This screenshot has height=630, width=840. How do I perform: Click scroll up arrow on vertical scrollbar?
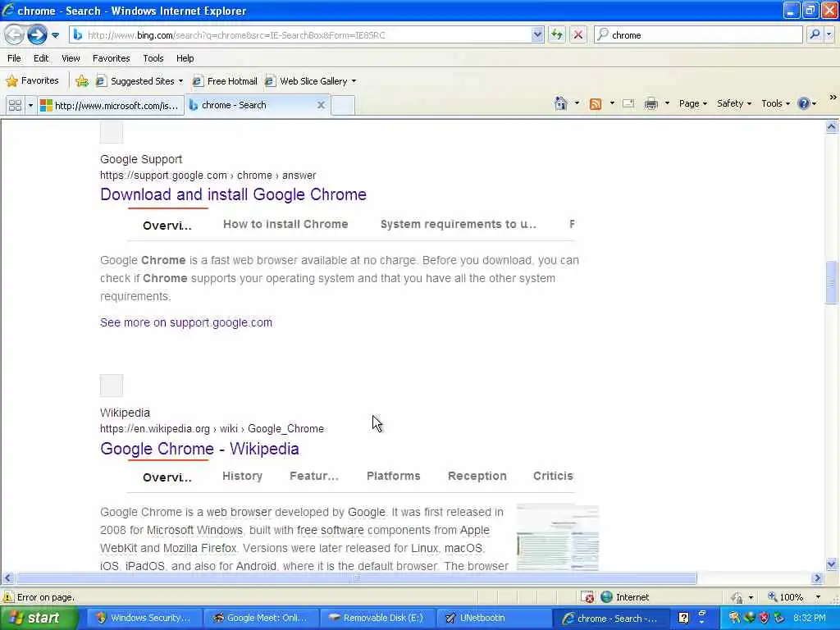point(832,127)
